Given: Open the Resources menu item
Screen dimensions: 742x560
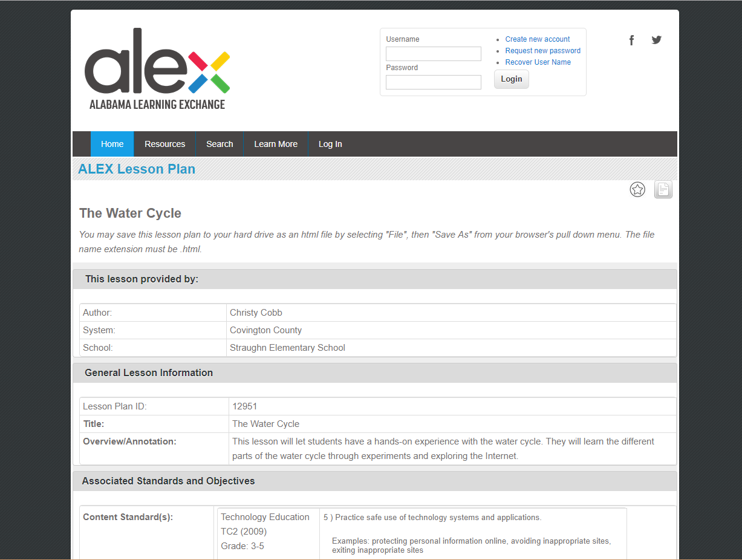Looking at the screenshot, I should [x=164, y=144].
